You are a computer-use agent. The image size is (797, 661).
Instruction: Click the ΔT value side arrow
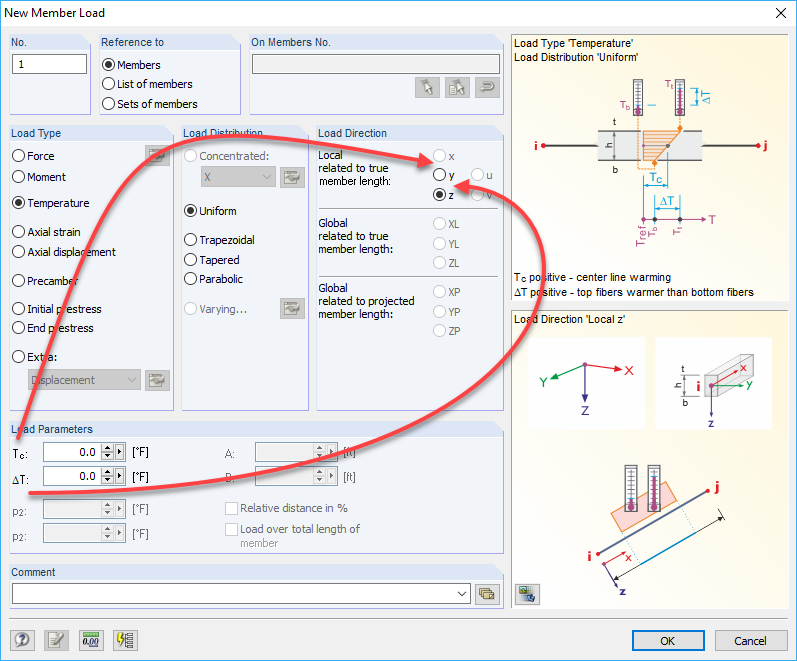[x=120, y=476]
